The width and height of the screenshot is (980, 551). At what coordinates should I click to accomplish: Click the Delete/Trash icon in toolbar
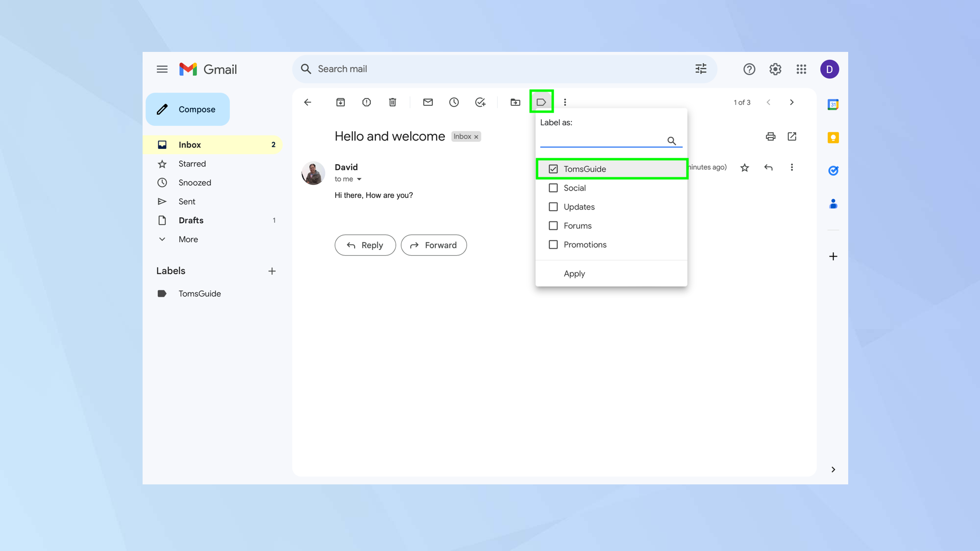click(392, 101)
